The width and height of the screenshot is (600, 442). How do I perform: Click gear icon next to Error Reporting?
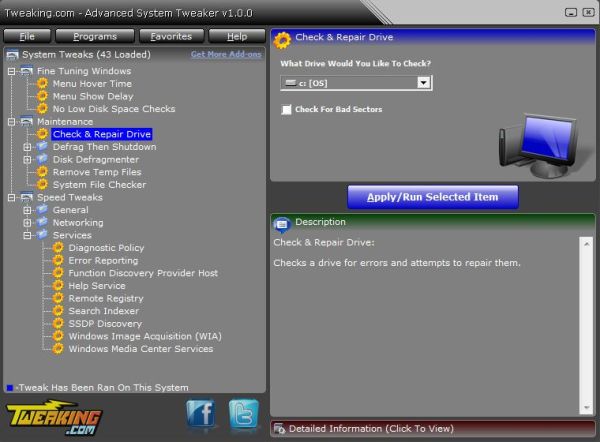tap(58, 260)
